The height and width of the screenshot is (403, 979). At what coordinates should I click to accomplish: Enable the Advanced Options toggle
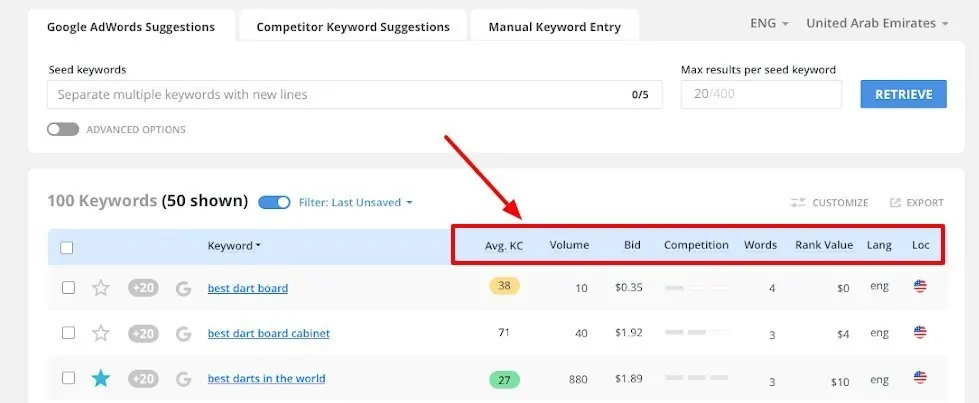click(x=63, y=129)
